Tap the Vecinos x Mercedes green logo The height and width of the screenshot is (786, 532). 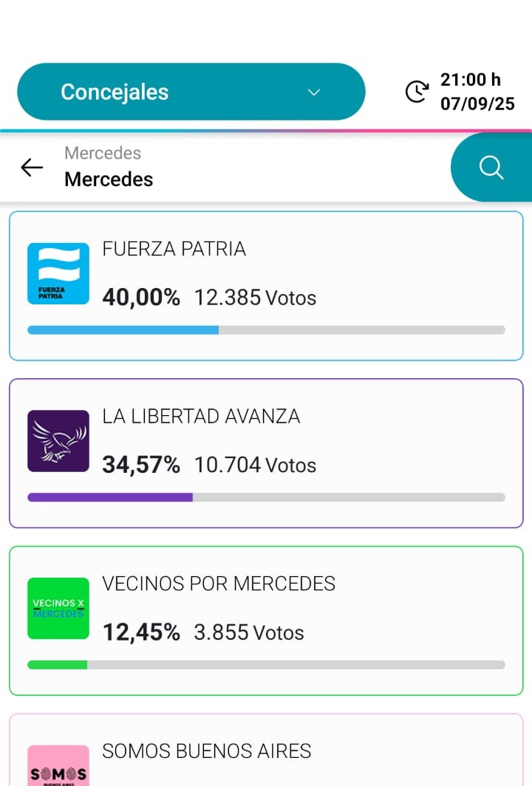point(58,608)
